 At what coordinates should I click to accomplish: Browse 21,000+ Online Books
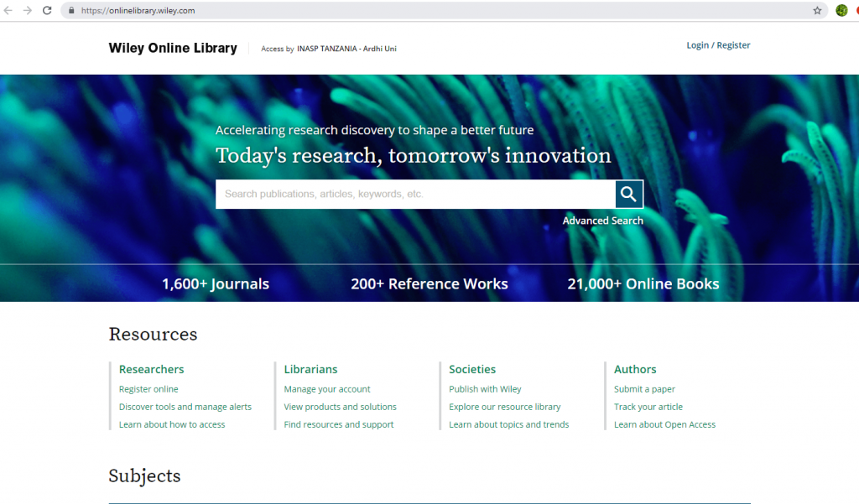(643, 283)
